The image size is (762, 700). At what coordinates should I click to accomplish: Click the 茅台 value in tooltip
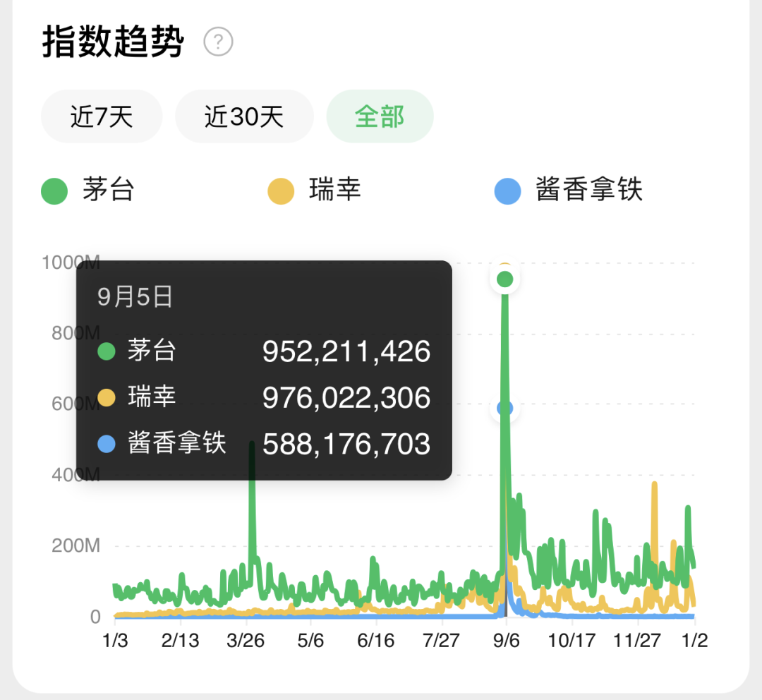point(346,351)
